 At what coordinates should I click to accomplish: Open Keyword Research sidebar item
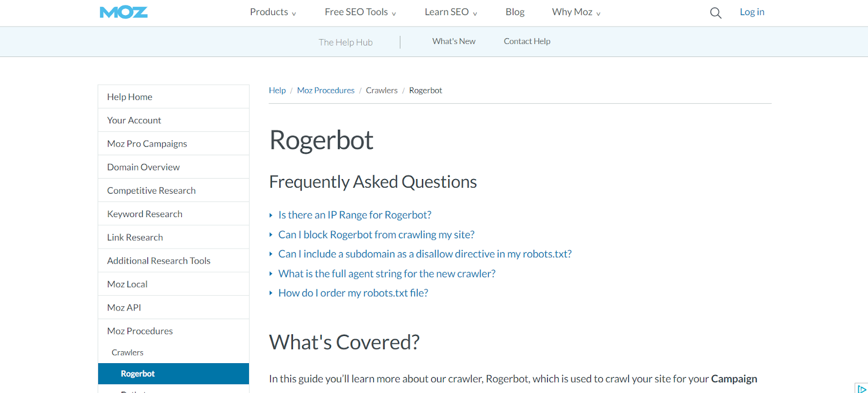174,213
